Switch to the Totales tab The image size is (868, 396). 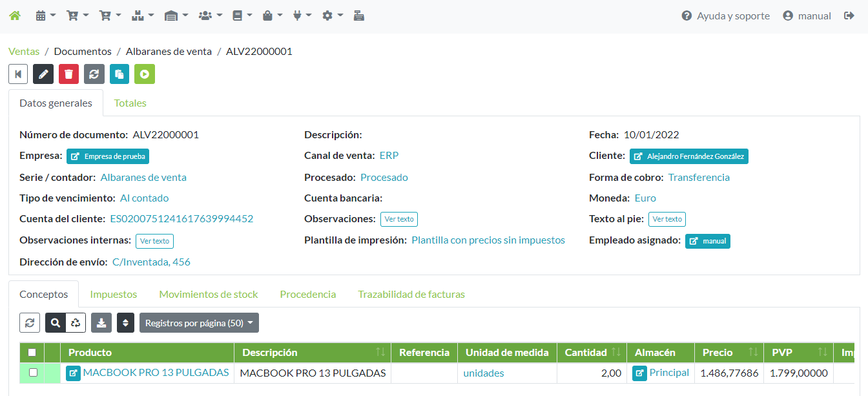[130, 103]
